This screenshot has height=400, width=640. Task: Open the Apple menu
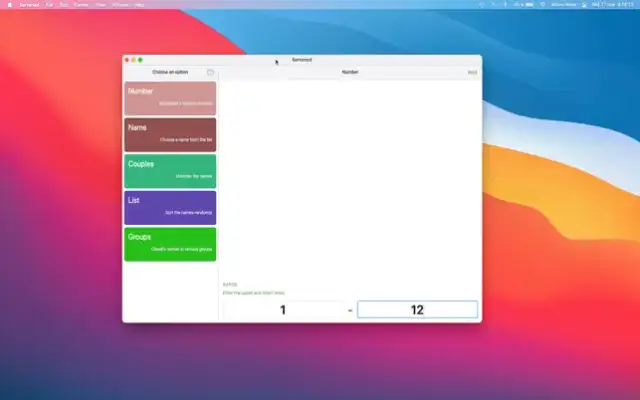pos(10,5)
